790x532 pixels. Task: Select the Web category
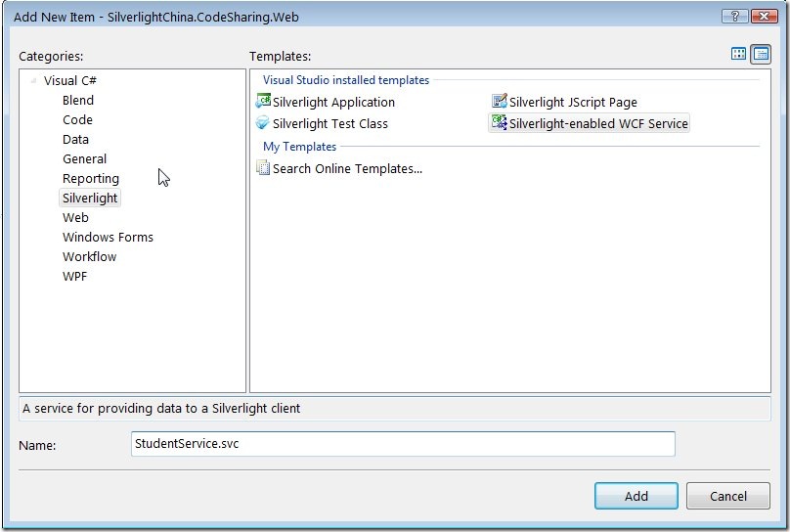75,218
